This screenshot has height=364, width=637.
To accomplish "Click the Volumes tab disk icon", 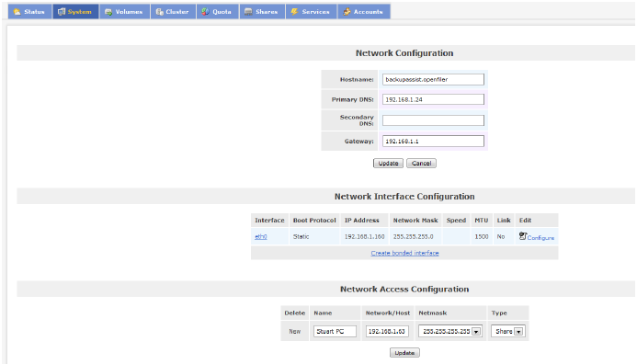I will [x=108, y=12].
